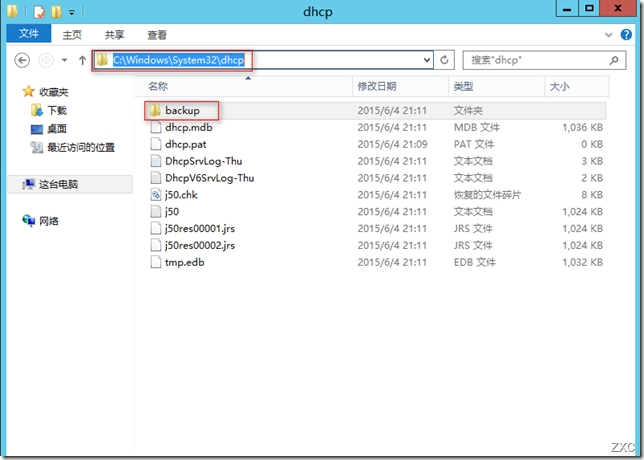Select the j50res00001.jrs file
This screenshot has width=644, height=460.
(x=200, y=228)
